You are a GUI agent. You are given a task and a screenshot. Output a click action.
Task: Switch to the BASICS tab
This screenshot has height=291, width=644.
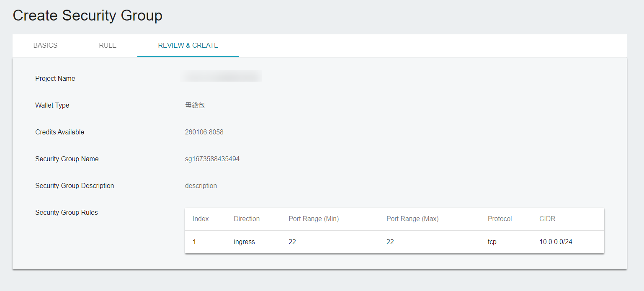[45, 45]
